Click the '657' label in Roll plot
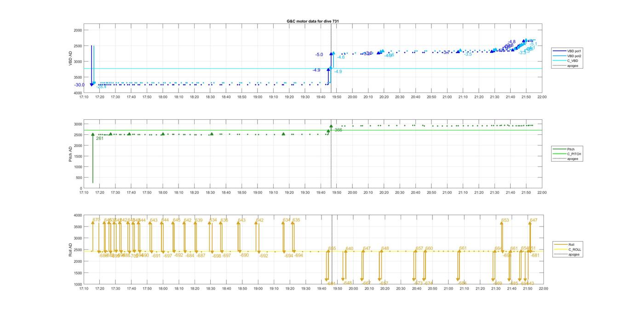Screen dimensions: 644x319 tap(419, 249)
